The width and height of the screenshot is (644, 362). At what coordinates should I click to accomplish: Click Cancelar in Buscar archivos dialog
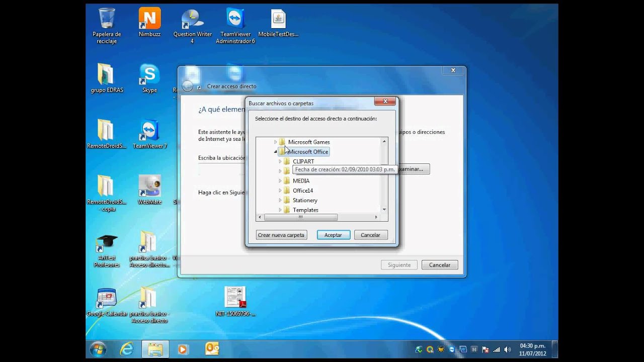coord(370,235)
